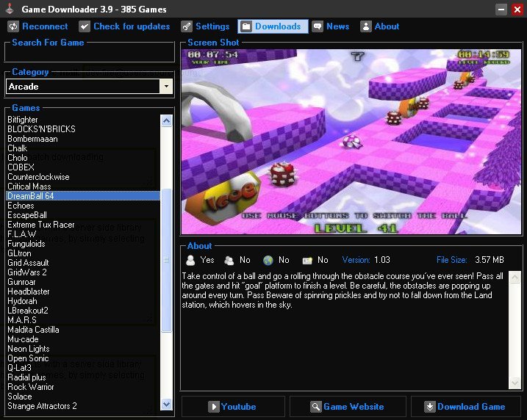
Task: Click the Download Game button
Action: point(467,407)
